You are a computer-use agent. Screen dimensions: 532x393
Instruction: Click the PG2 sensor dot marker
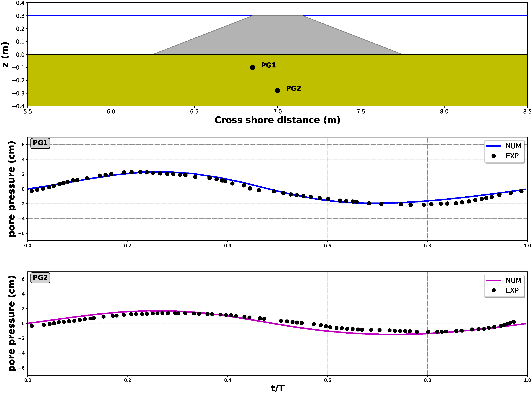pyautogui.click(x=277, y=91)
